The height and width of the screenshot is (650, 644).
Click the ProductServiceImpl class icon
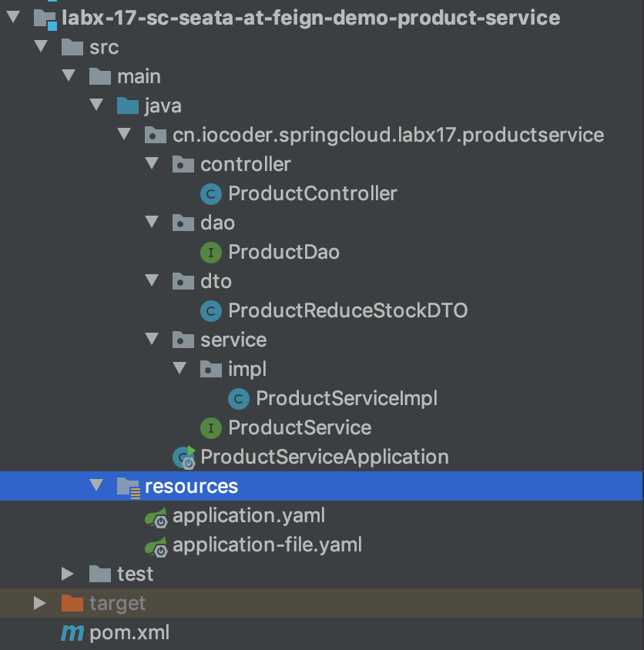(x=238, y=398)
